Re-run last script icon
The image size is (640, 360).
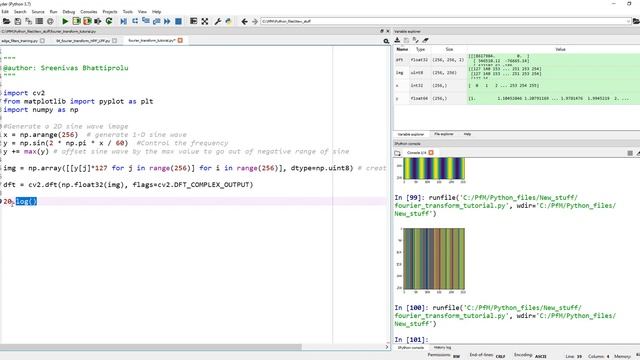[x=109, y=21]
